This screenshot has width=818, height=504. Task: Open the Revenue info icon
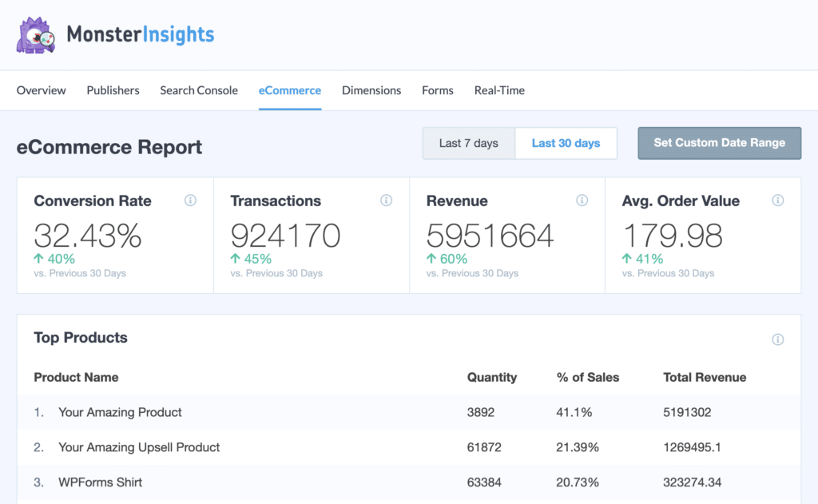[x=582, y=200]
